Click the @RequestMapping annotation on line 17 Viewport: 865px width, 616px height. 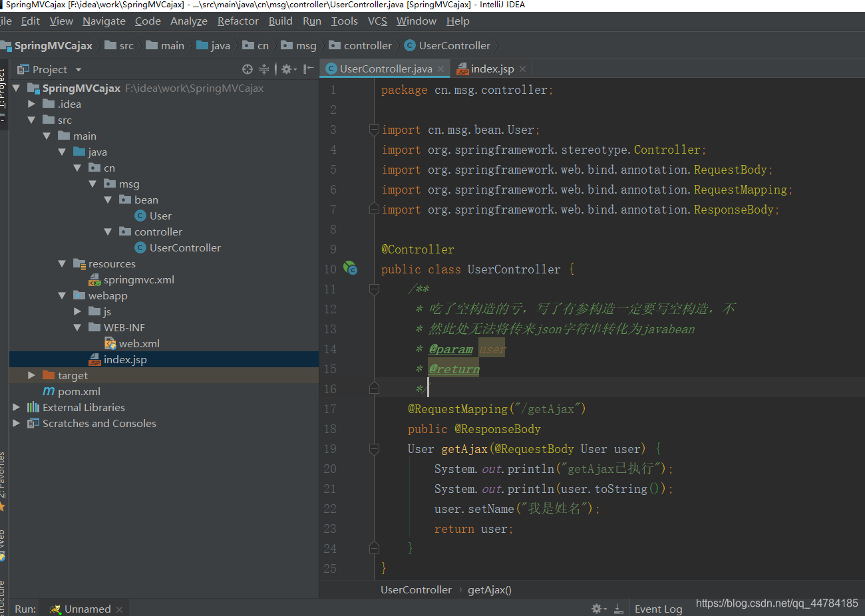pos(458,409)
